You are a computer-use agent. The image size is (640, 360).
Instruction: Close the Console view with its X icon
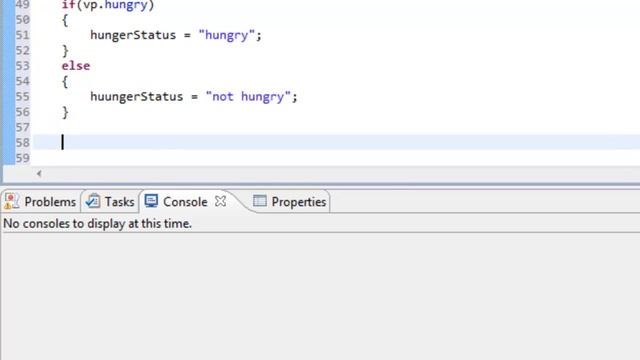[x=220, y=201]
